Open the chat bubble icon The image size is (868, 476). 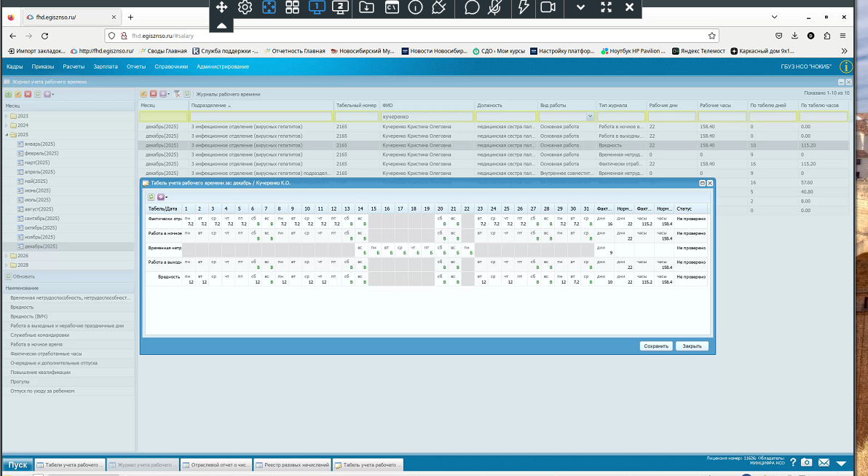tap(472, 7)
